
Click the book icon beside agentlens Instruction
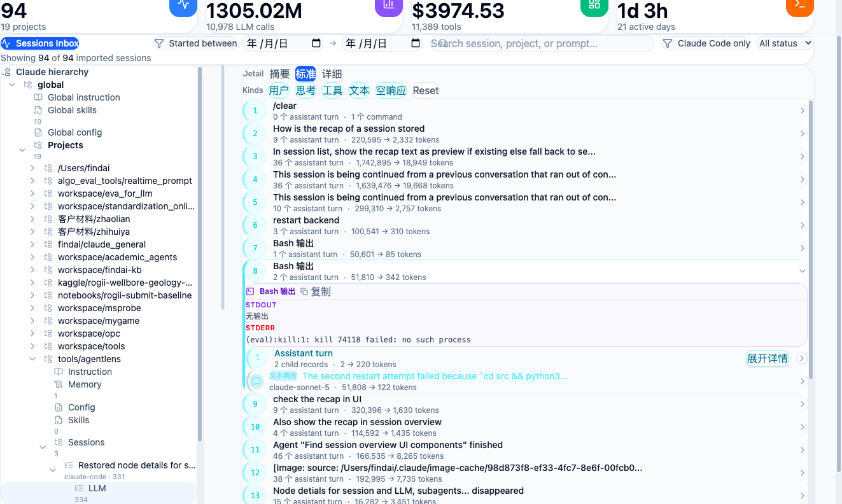(59, 372)
